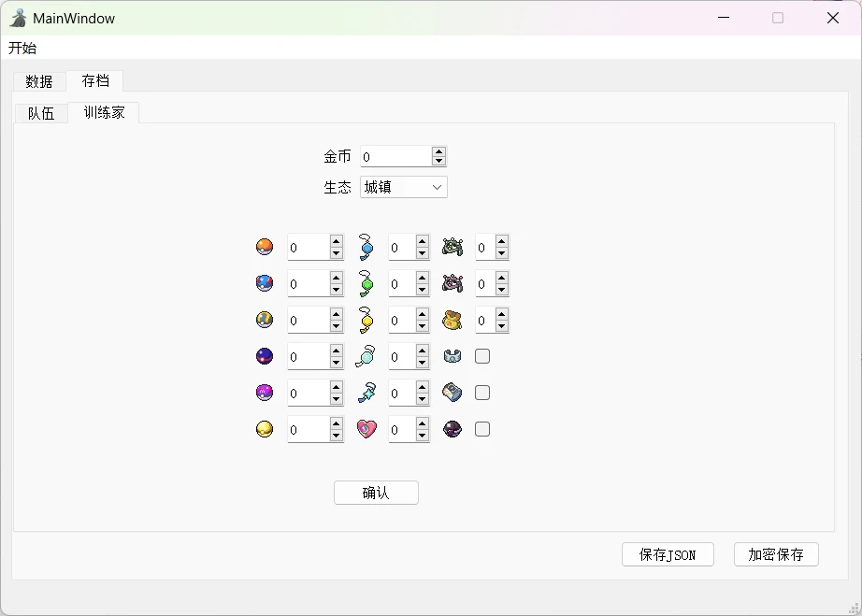Screen dimensions: 862x616
Task: Decrease the 金币 value with down arrow
Action: pyautogui.click(x=438, y=161)
